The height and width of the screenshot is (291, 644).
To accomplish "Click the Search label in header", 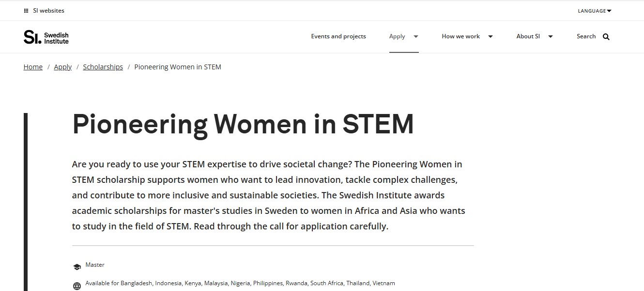I will click(586, 36).
